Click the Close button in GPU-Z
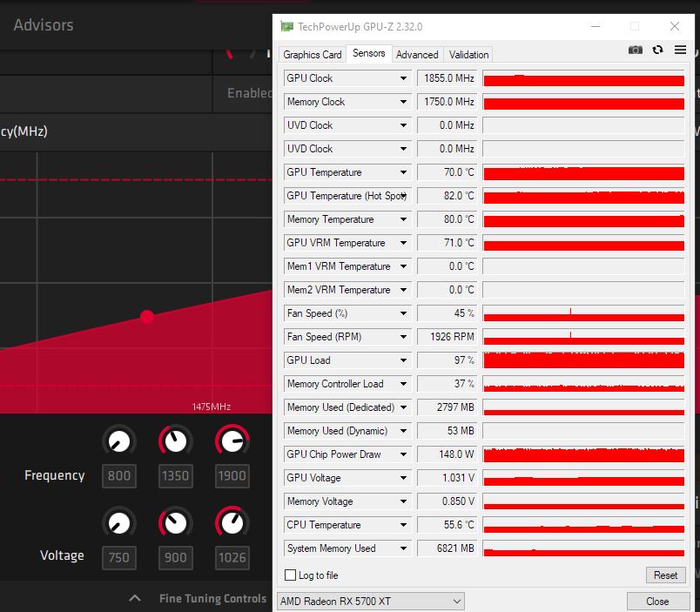This screenshot has width=700, height=612. (657, 602)
